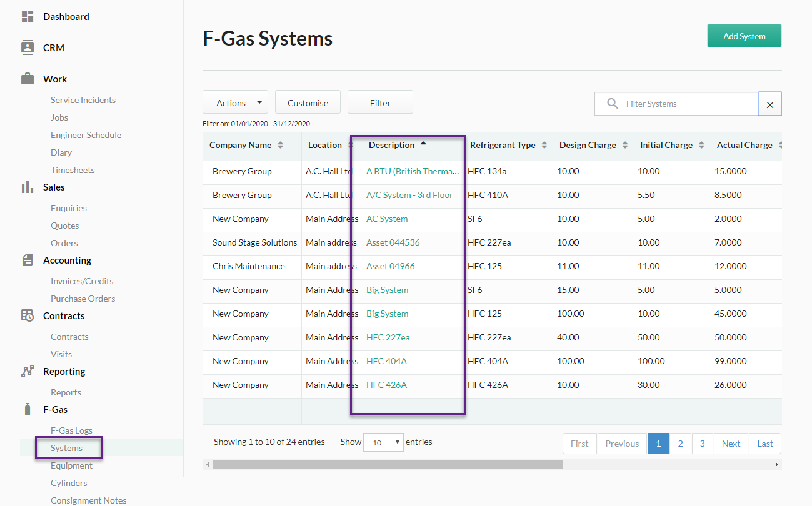The image size is (812, 506).
Task: Open Purchase Orders under Accounting
Action: [83, 299]
